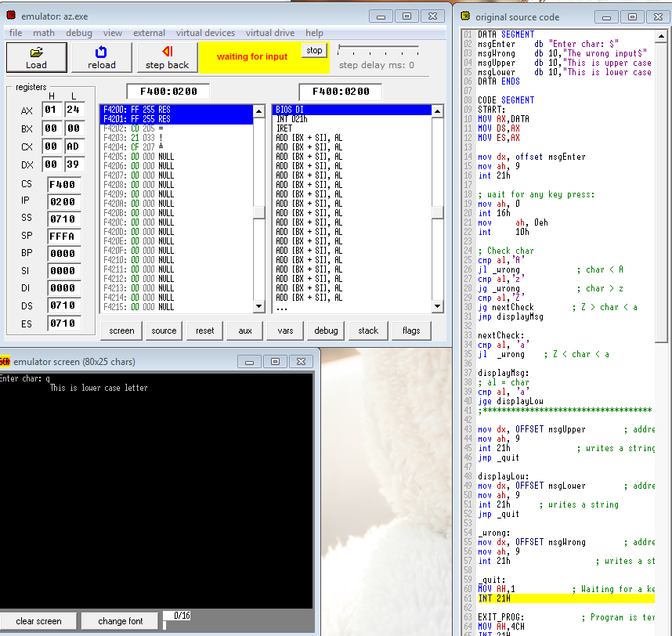Screen dimensions: 672x636
Task: Click the change font button
Action: click(120, 621)
